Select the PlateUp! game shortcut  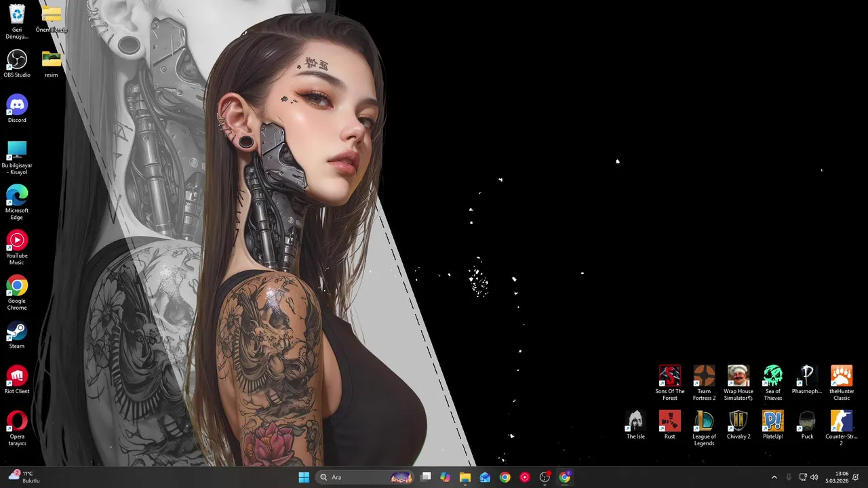[773, 425]
